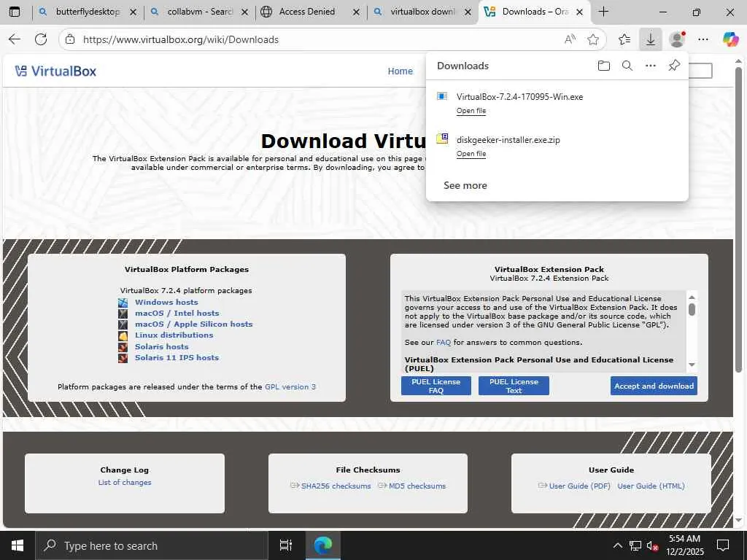Open the Windows Start menu
This screenshot has width=747, height=560.
(18, 545)
